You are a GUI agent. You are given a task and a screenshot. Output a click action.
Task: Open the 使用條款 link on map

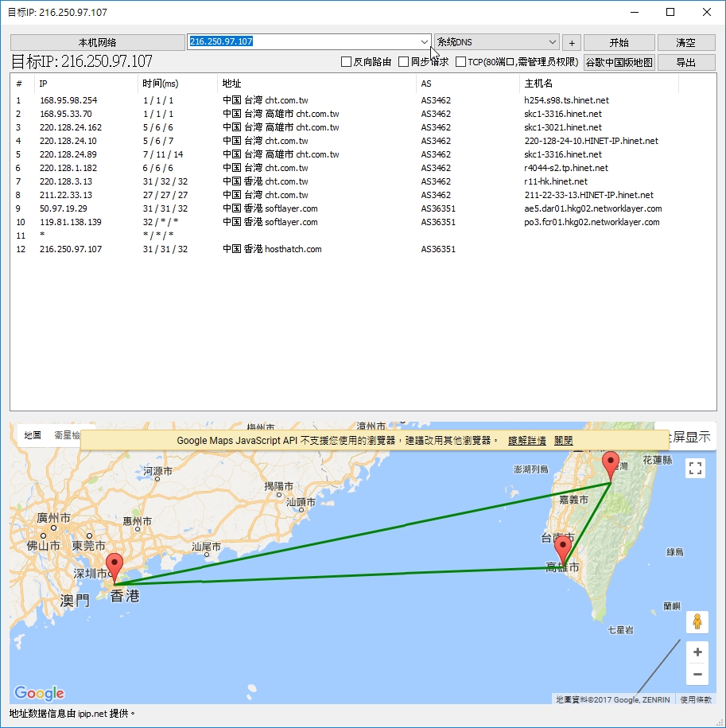696,699
